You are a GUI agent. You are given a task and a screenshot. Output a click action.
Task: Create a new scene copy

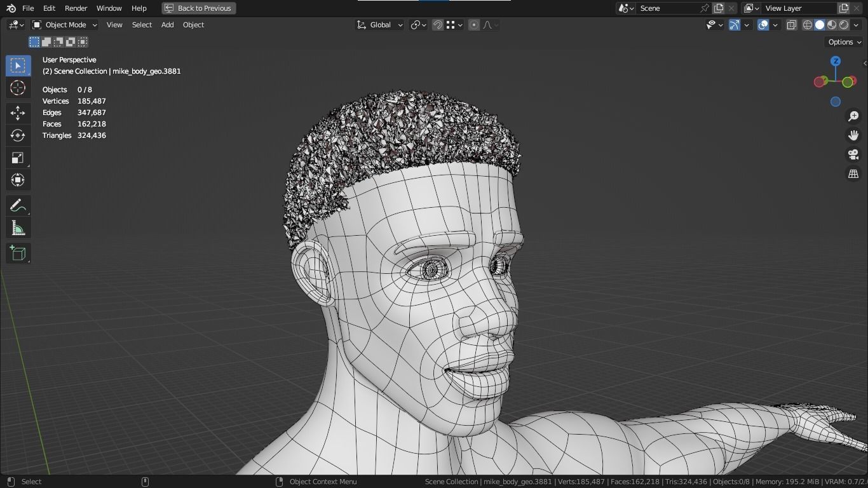[x=719, y=8]
